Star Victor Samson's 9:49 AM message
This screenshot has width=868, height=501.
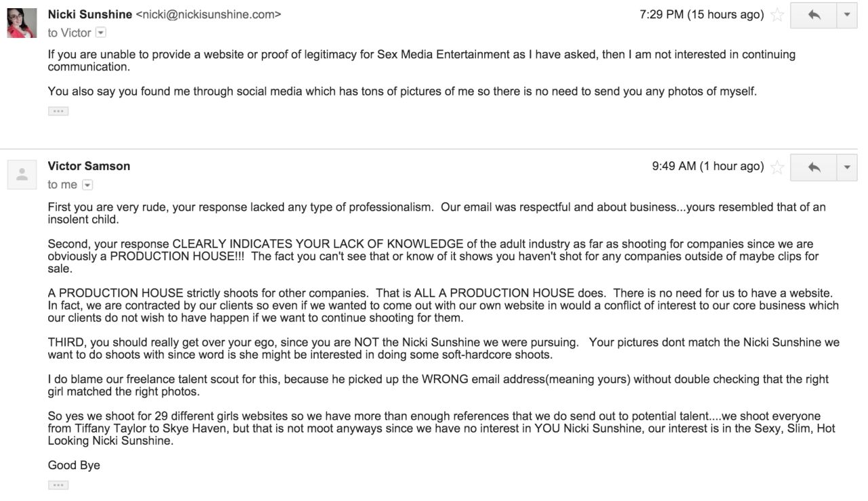tap(777, 167)
